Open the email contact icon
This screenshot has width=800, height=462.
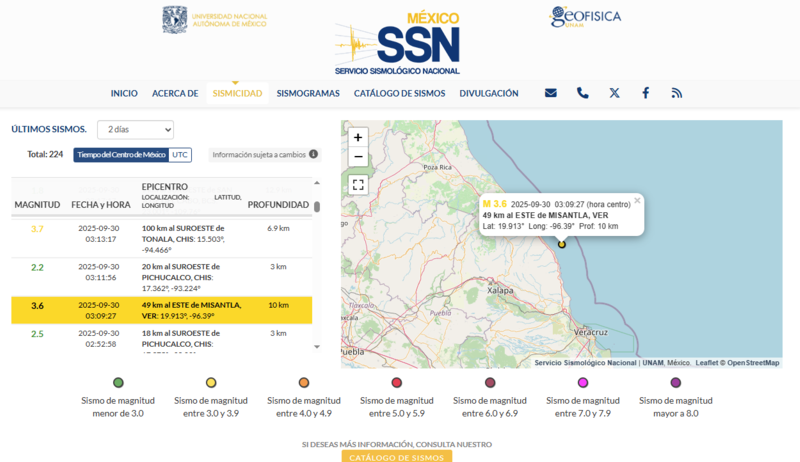(551, 93)
